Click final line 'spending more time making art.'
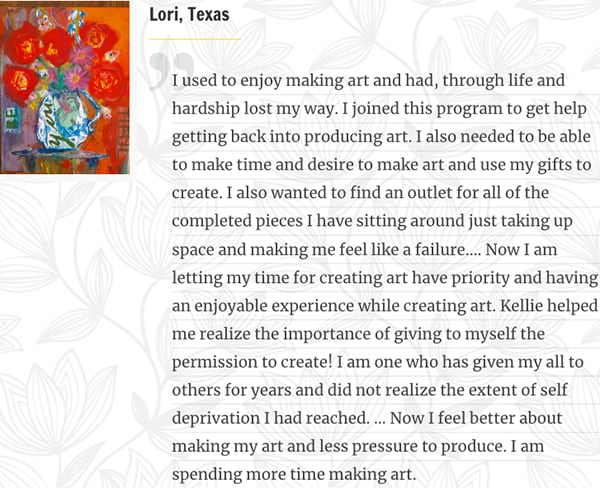Screen dimensions: 600x488 pyautogui.click(x=294, y=475)
